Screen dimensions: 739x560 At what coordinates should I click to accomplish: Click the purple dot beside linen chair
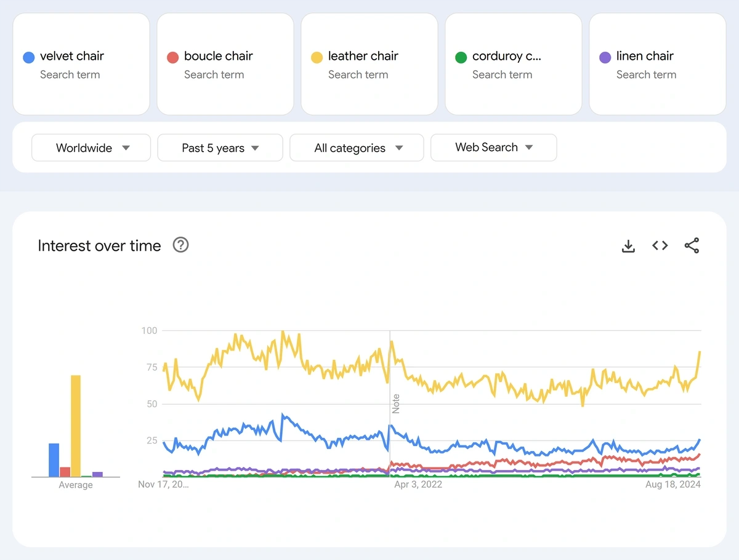(x=605, y=57)
